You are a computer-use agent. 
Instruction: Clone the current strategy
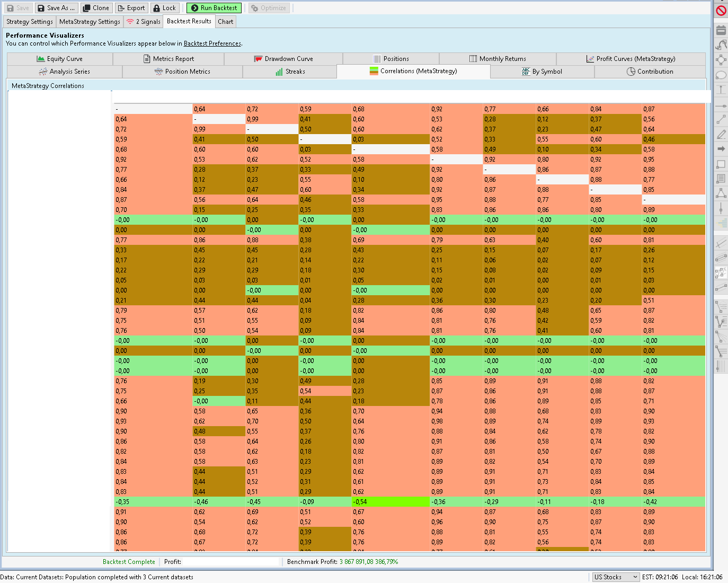pos(96,7)
